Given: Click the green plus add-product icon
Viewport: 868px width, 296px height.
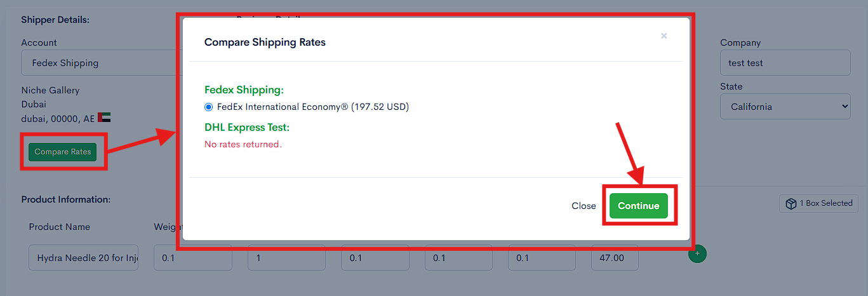Looking at the screenshot, I should point(697,253).
